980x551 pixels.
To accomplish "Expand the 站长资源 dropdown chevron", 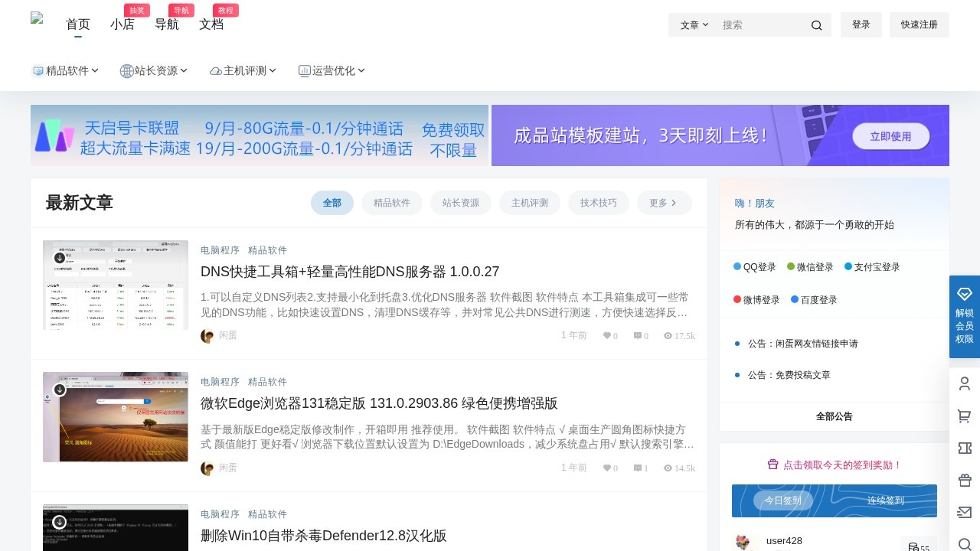I will tap(184, 70).
